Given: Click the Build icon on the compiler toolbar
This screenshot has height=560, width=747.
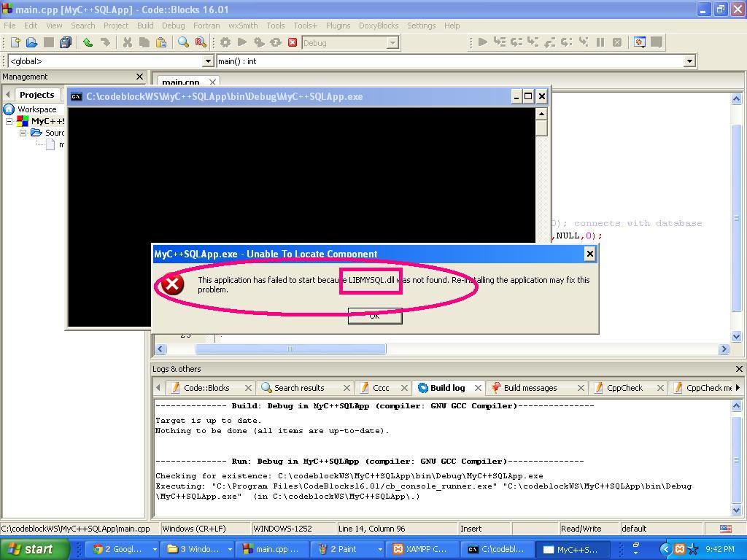Looking at the screenshot, I should (x=225, y=42).
